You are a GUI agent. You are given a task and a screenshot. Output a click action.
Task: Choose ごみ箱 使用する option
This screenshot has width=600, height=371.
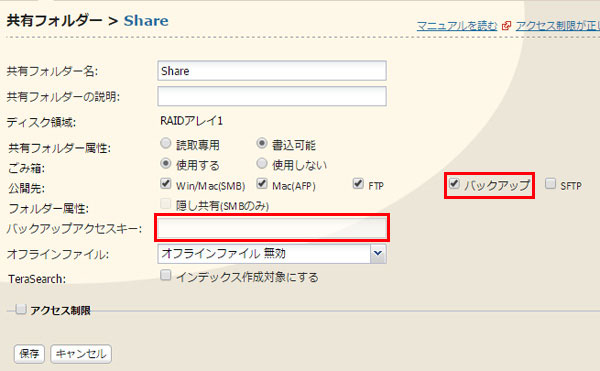click(165, 164)
